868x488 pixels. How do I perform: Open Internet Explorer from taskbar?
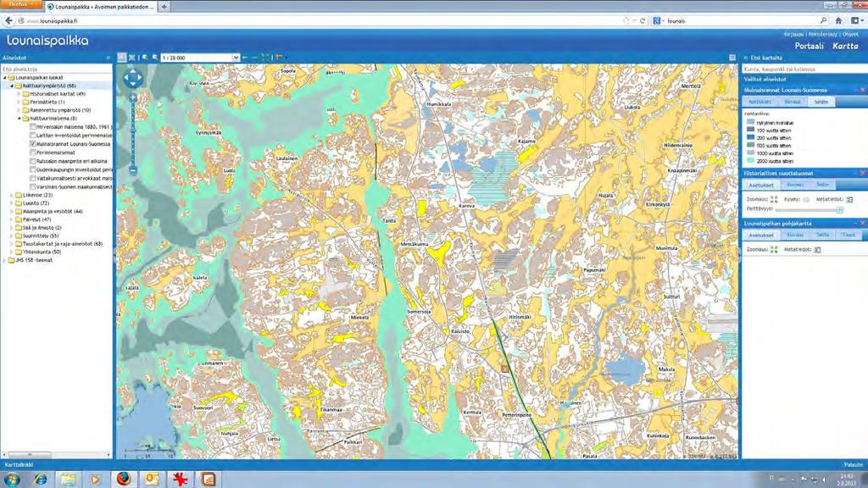(x=41, y=480)
